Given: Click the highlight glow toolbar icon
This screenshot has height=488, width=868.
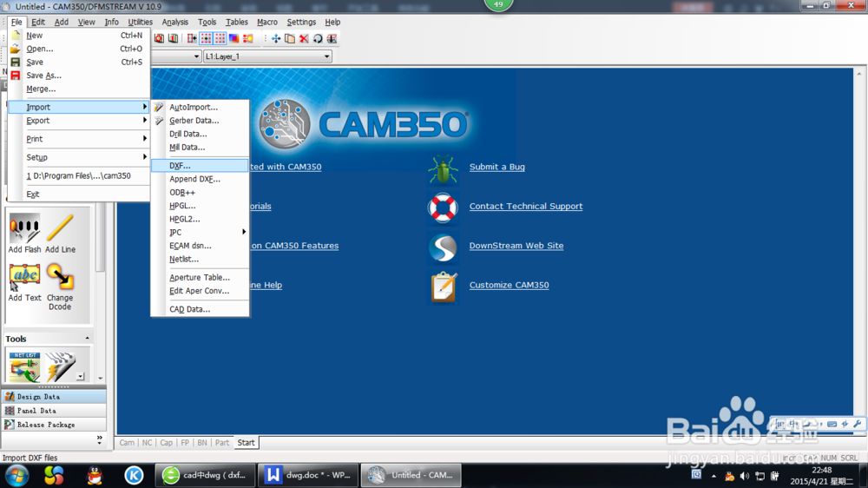Looking at the screenshot, I should click(x=247, y=38).
